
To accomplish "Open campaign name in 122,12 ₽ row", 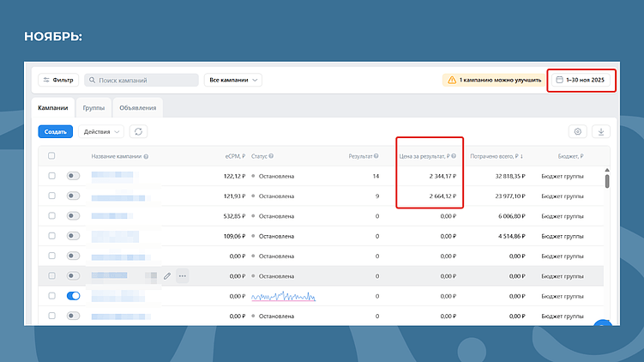I will (x=112, y=177).
